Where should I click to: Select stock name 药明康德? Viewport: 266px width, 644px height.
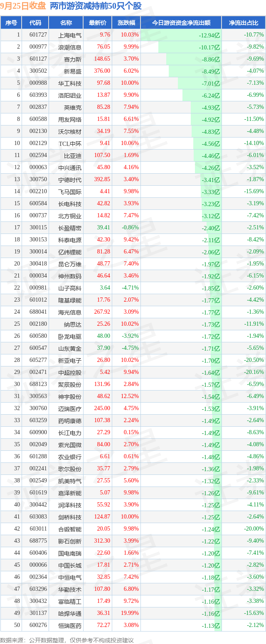click(x=70, y=421)
